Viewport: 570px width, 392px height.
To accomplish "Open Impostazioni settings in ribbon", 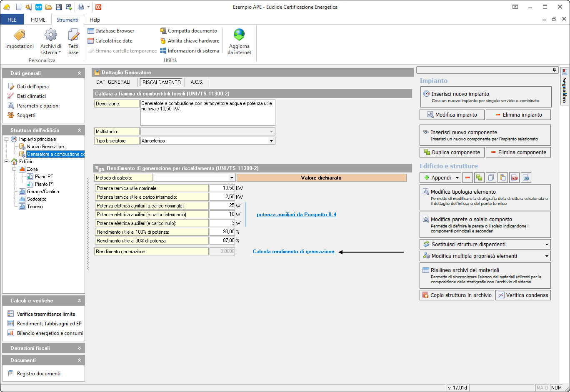I will pos(20,36).
